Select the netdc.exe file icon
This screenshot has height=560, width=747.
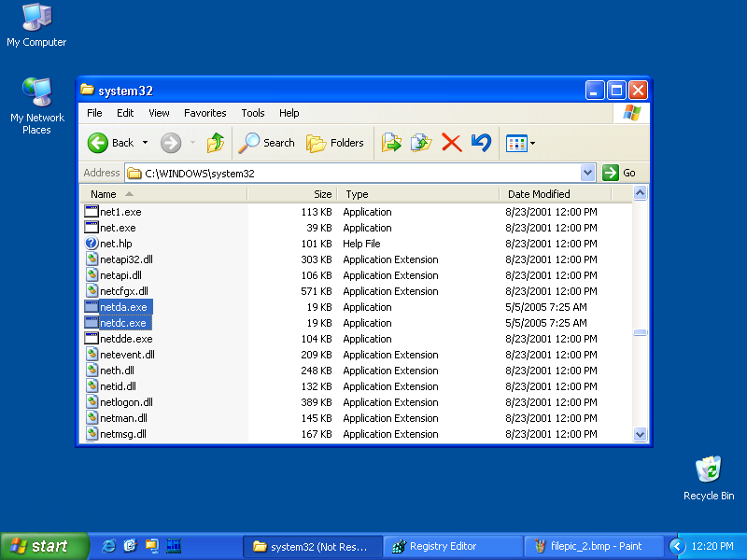click(92, 322)
